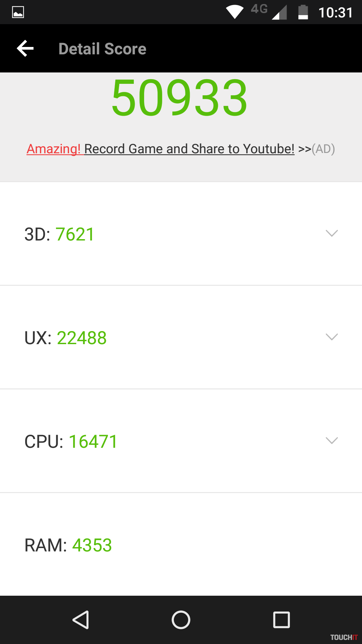Expand the UX score breakdown chevron
The height and width of the screenshot is (644, 362).
click(331, 337)
